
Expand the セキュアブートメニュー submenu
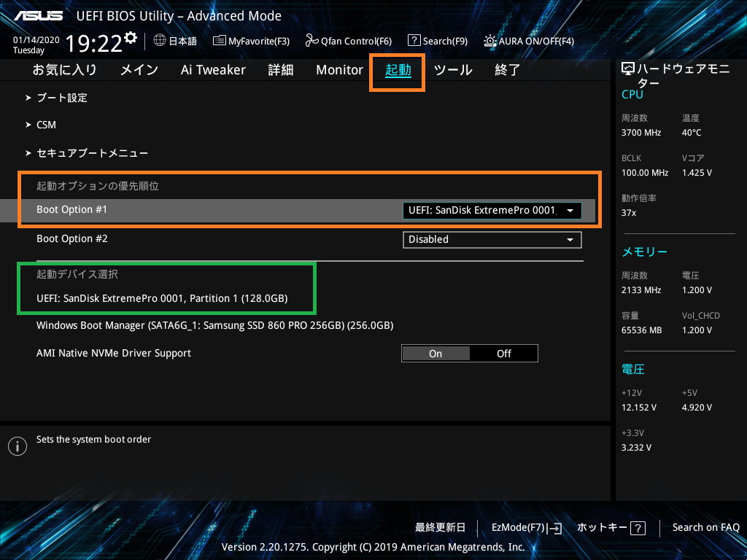92,153
